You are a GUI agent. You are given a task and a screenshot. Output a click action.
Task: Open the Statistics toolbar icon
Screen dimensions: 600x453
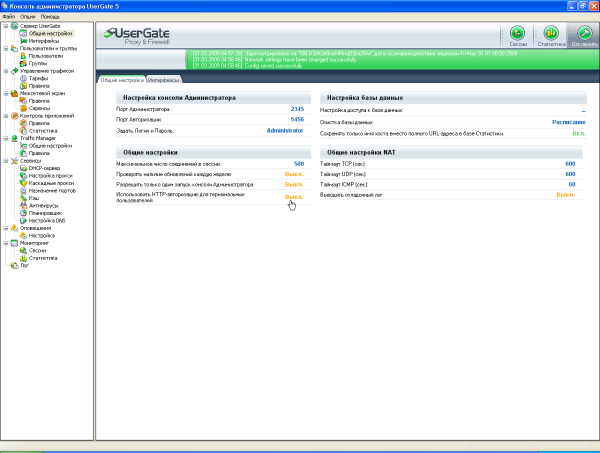(551, 33)
